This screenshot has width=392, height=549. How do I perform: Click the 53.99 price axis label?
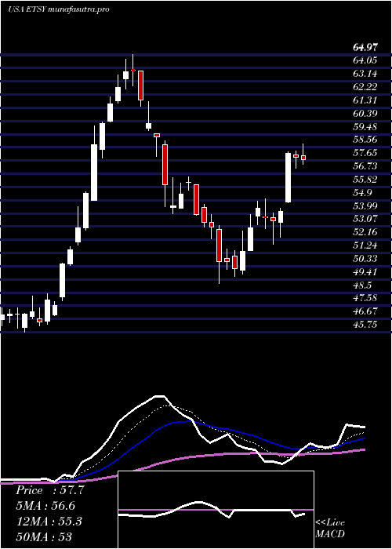[365, 205]
